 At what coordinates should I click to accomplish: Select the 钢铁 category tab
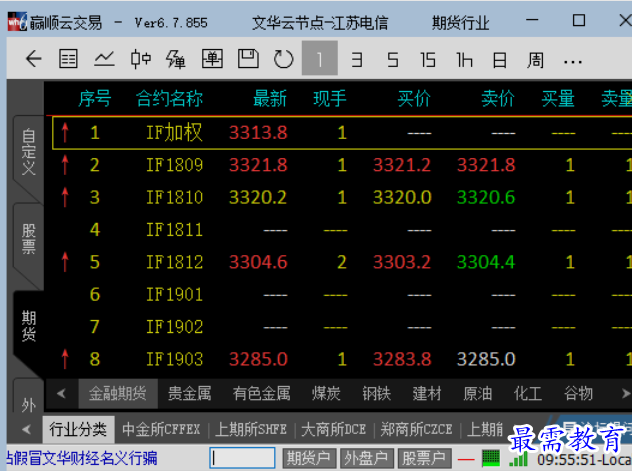pyautogui.click(x=376, y=393)
